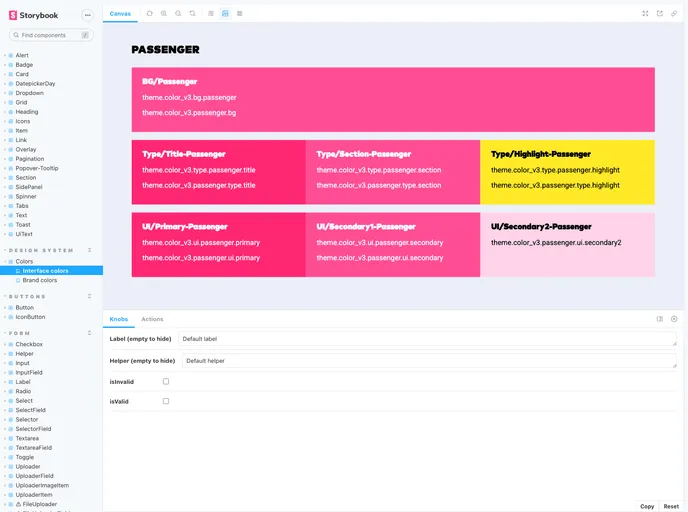Image resolution: width=688 pixels, height=512 pixels.
Task: Click the toolbar icon right after the toolbar divider
Action: (211, 14)
